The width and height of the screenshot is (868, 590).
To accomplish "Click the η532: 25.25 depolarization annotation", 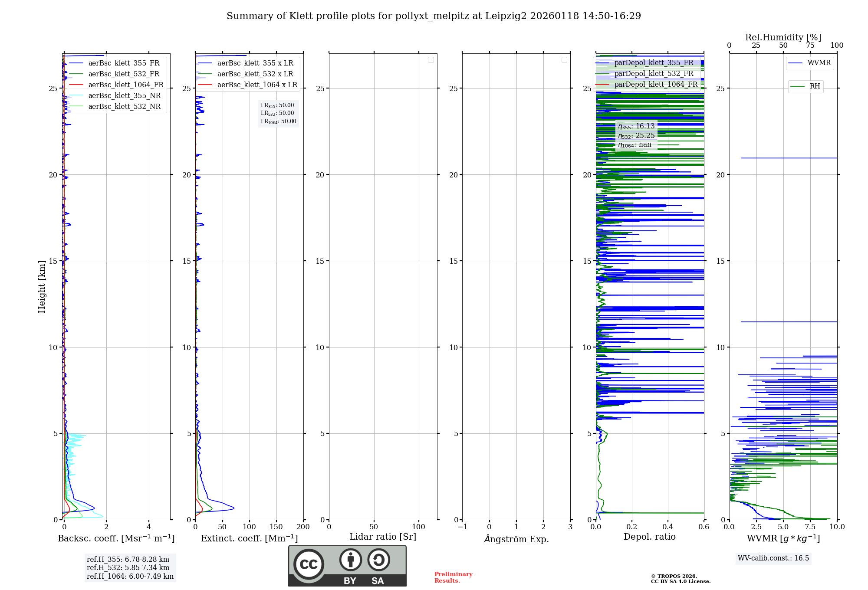I will (636, 135).
